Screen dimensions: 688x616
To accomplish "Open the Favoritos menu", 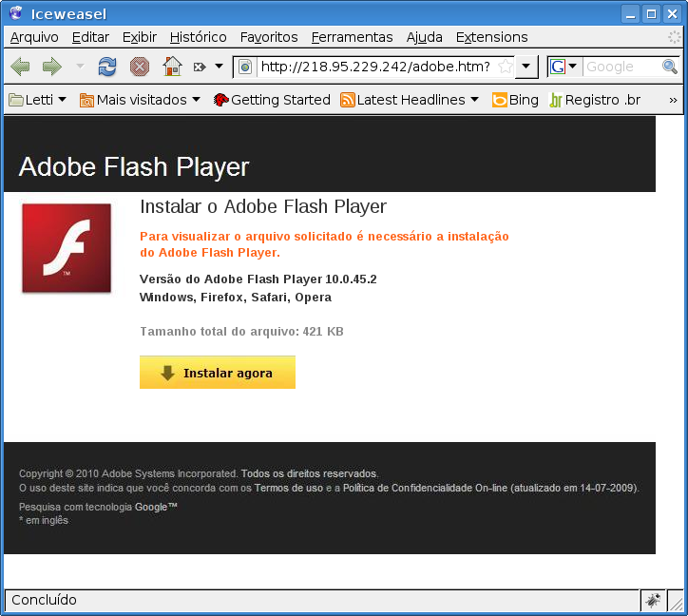I will click(x=269, y=37).
